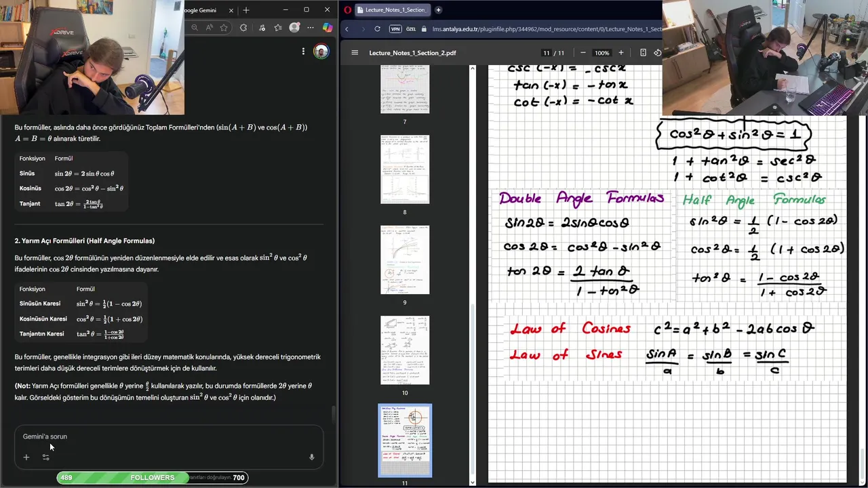Click the followers progress bar overlay
The height and width of the screenshot is (488, 868).
click(152, 478)
